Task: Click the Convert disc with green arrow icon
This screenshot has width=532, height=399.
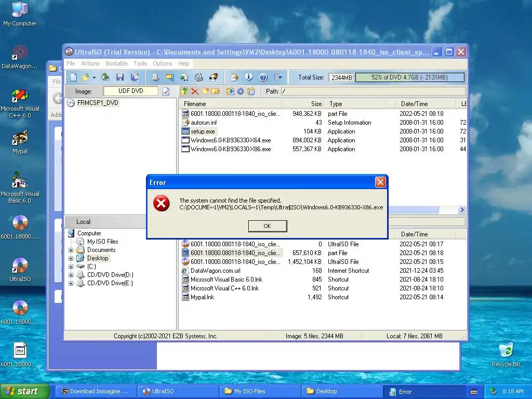Action: (184, 77)
